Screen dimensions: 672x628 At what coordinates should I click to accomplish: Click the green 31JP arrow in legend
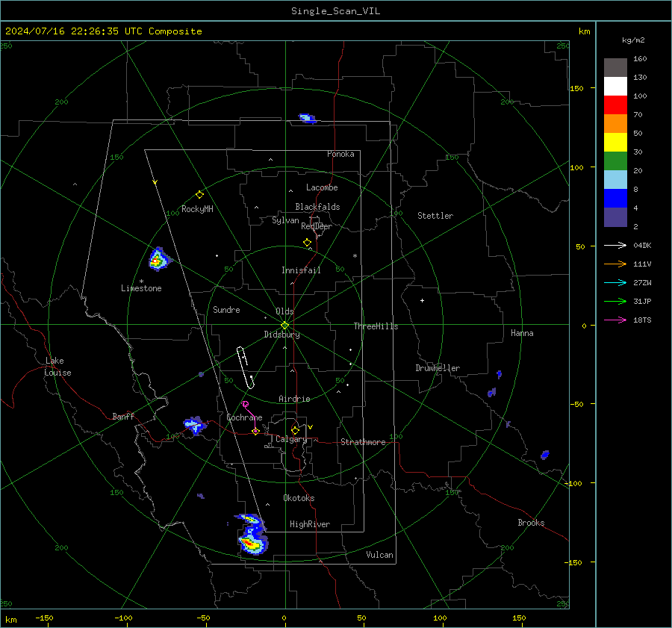pos(615,302)
